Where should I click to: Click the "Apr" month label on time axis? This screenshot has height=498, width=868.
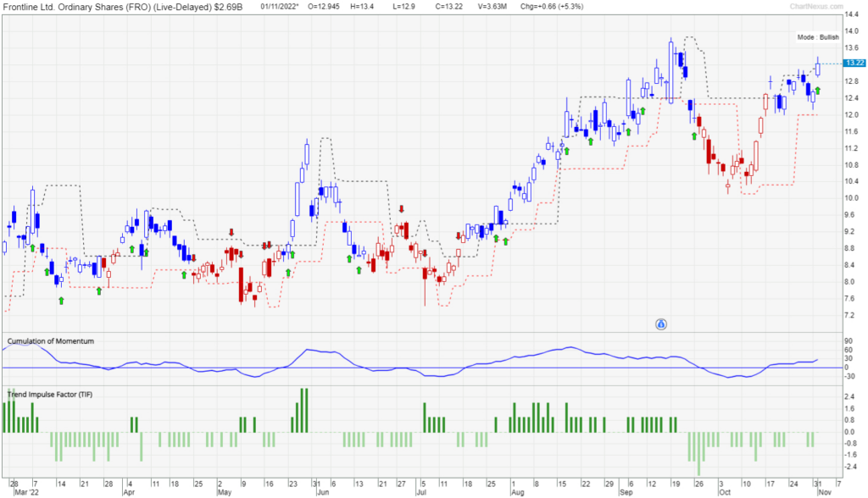point(129,492)
